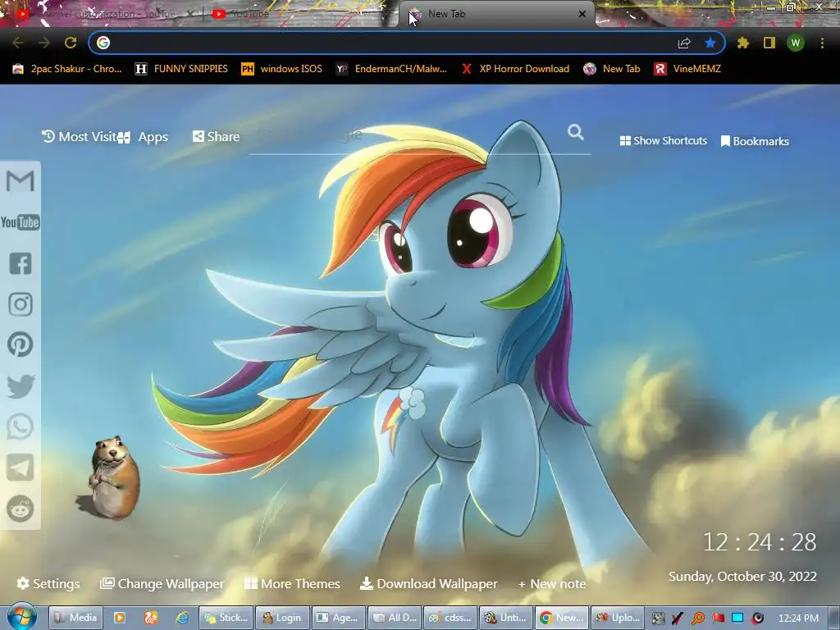Open the 2pac Shakur bookmark
Screen dimensions: 840x630
(x=67, y=69)
